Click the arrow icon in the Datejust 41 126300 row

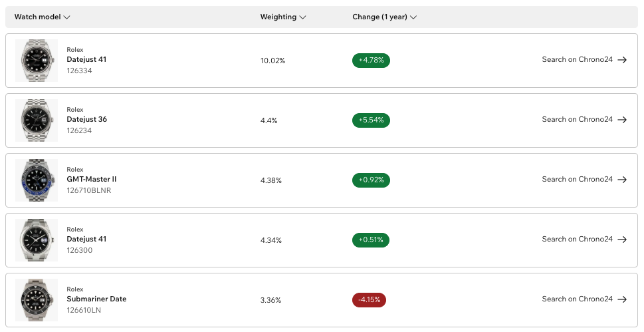tap(622, 240)
